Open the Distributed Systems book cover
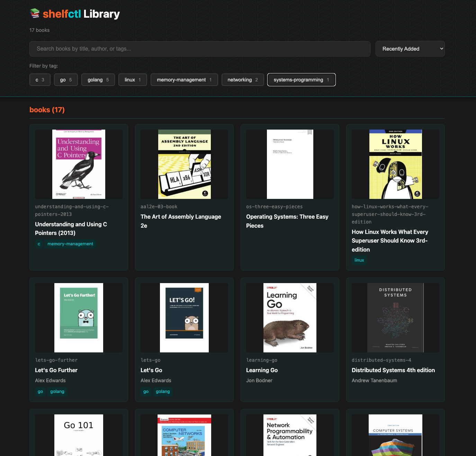The image size is (476, 456). pyautogui.click(x=395, y=318)
